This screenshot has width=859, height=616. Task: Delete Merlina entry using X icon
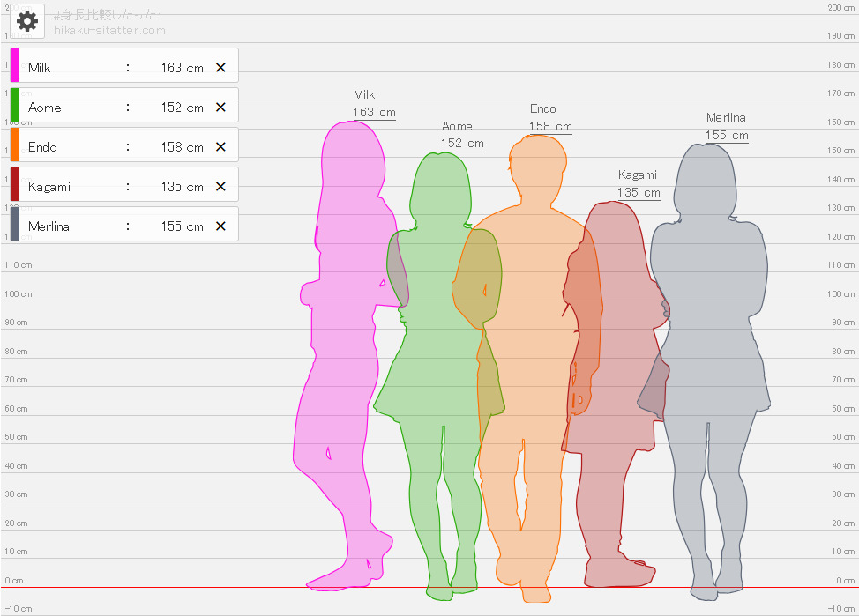[220, 226]
